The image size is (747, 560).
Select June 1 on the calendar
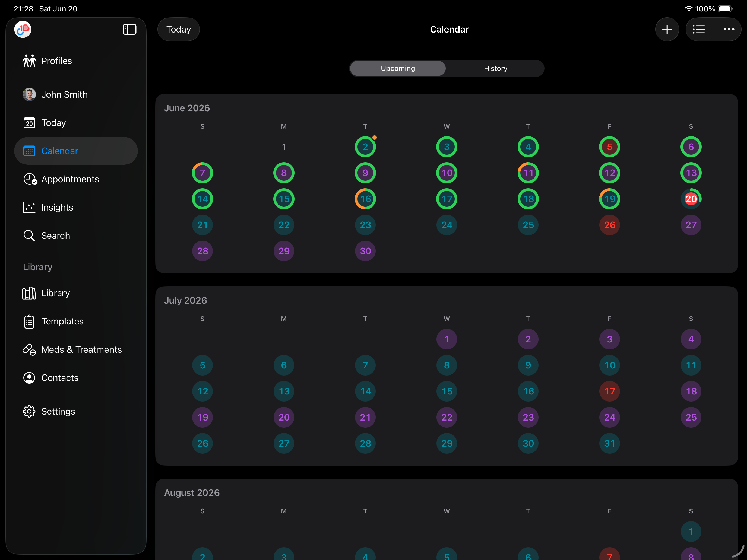(x=284, y=147)
